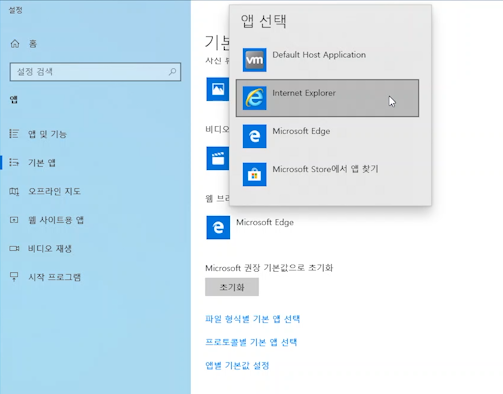Click the 오프라인 지도 map icon

[x=14, y=191]
